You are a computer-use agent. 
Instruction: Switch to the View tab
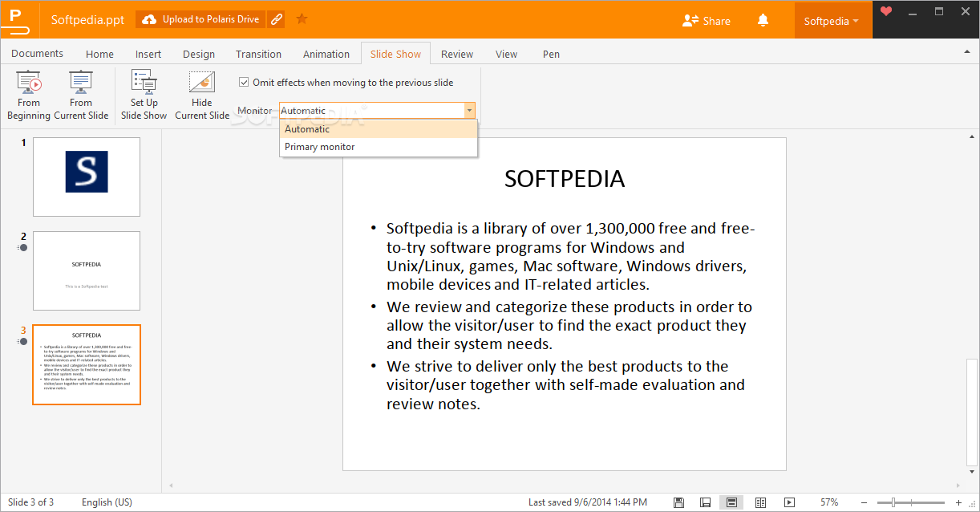click(506, 54)
